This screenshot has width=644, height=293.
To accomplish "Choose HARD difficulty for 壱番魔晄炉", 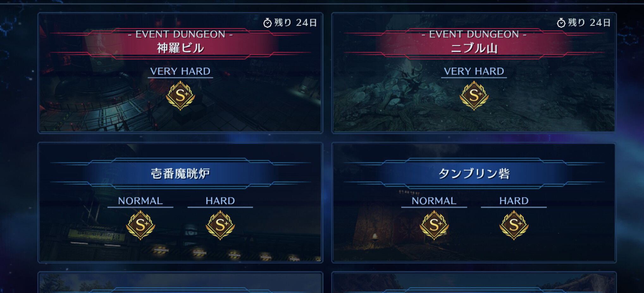I will tap(220, 201).
